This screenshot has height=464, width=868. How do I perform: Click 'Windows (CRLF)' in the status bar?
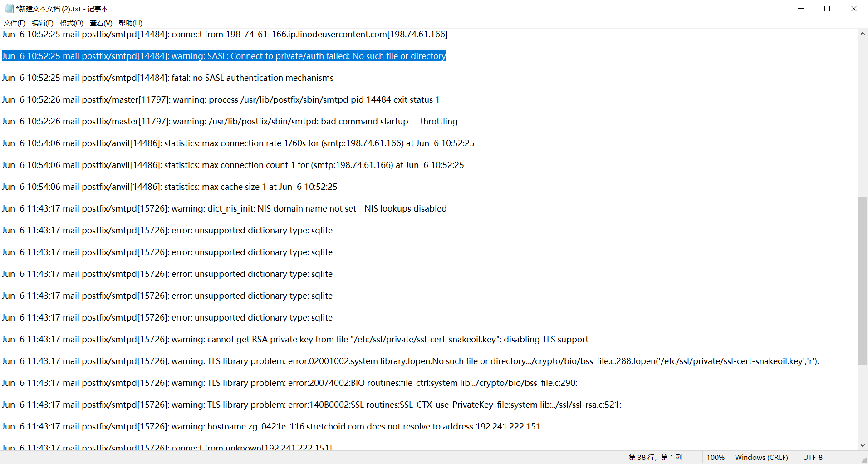(761, 457)
